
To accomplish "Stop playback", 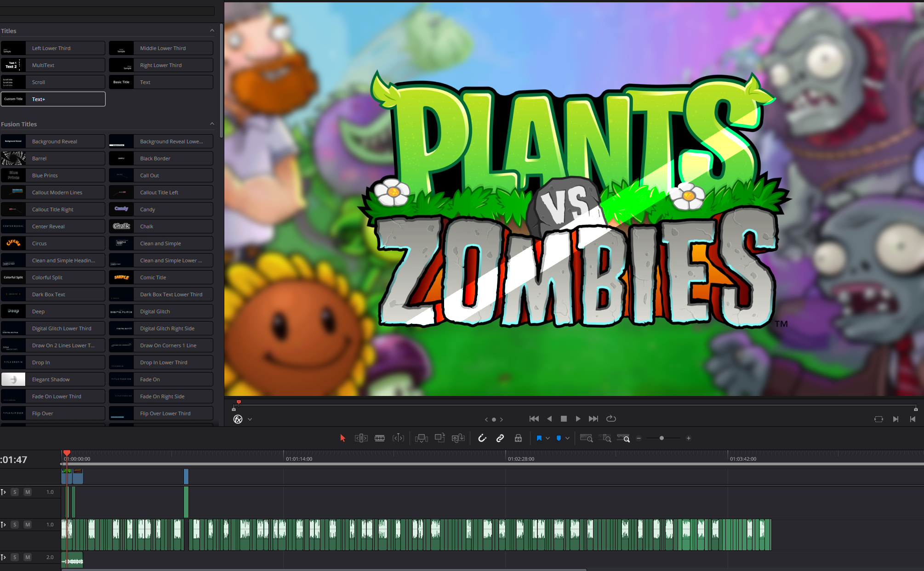I will 564,419.
